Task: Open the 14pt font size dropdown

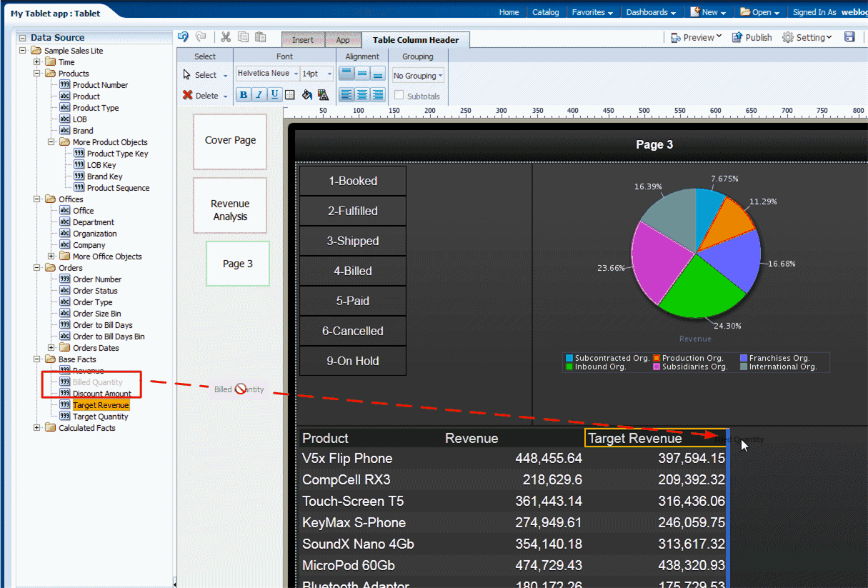Action: (317, 74)
